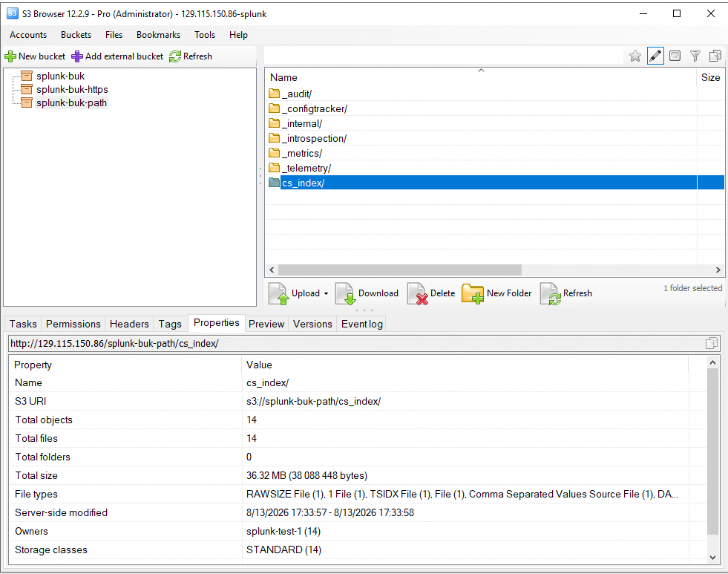Click Add external bucket purple plus icon
728x574 pixels.
[x=77, y=56]
